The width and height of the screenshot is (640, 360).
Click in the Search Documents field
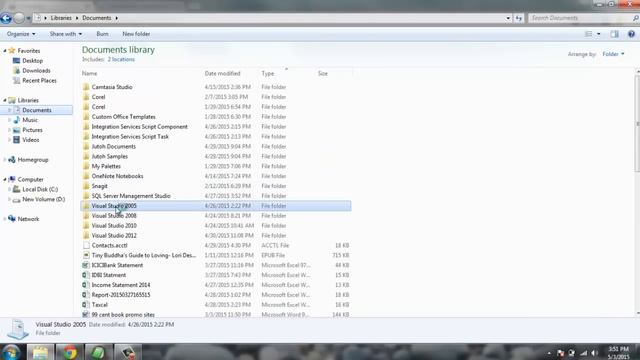click(580, 18)
